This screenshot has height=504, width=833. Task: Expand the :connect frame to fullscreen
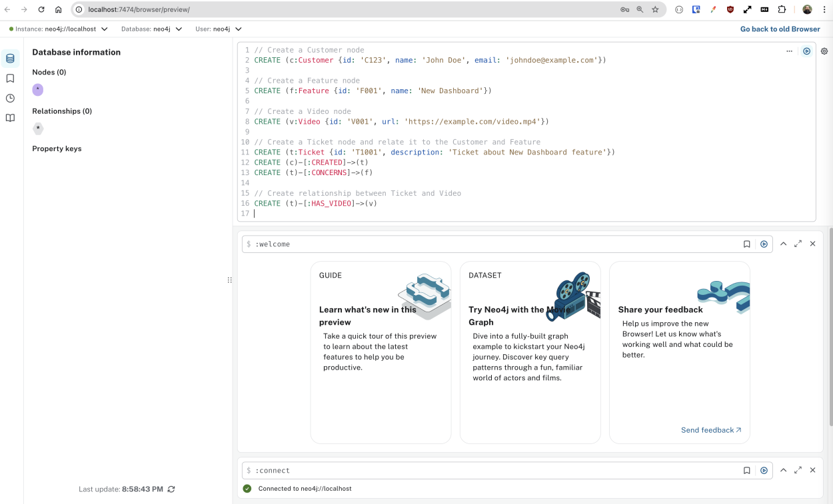[x=798, y=470]
